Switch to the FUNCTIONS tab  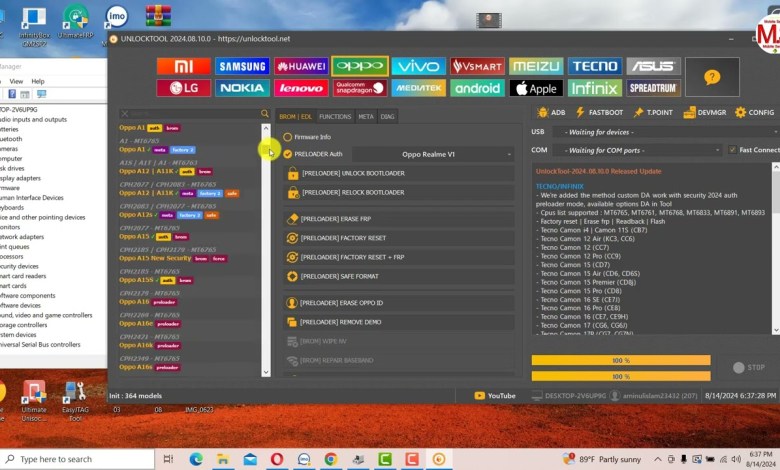point(335,116)
